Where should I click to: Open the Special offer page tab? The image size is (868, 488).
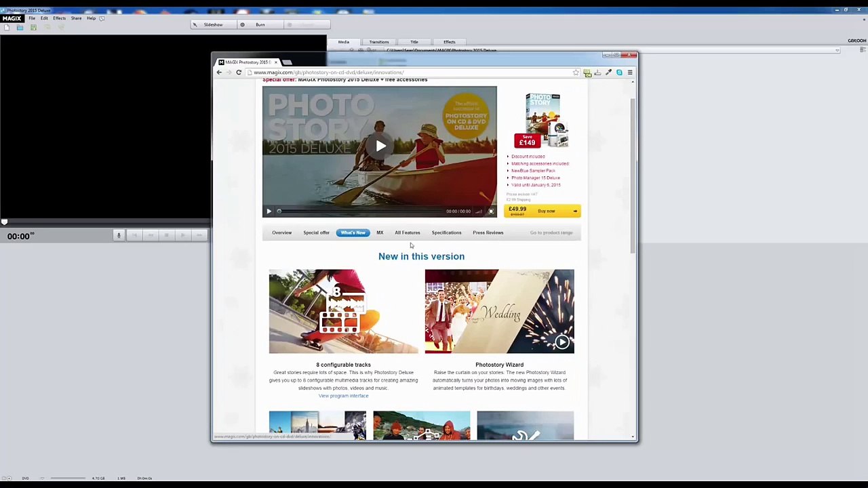[317, 232]
